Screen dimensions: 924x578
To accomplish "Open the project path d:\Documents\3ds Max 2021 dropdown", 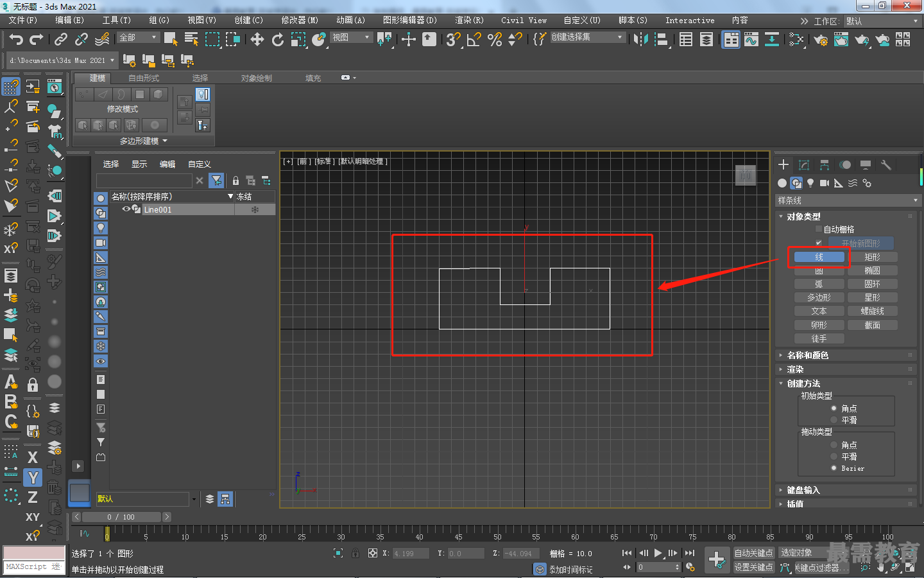I will pyautogui.click(x=62, y=60).
